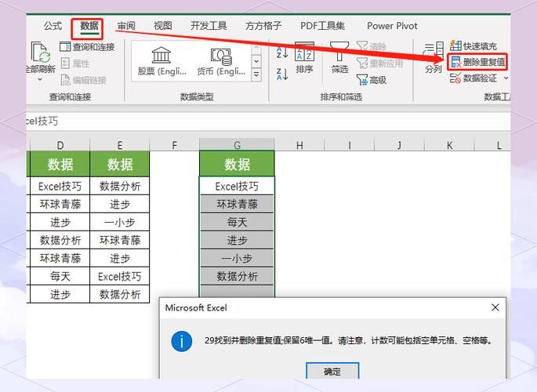537x392 pixels.
Task: Open the 数据 ribbon tab
Action: pyautogui.click(x=89, y=26)
